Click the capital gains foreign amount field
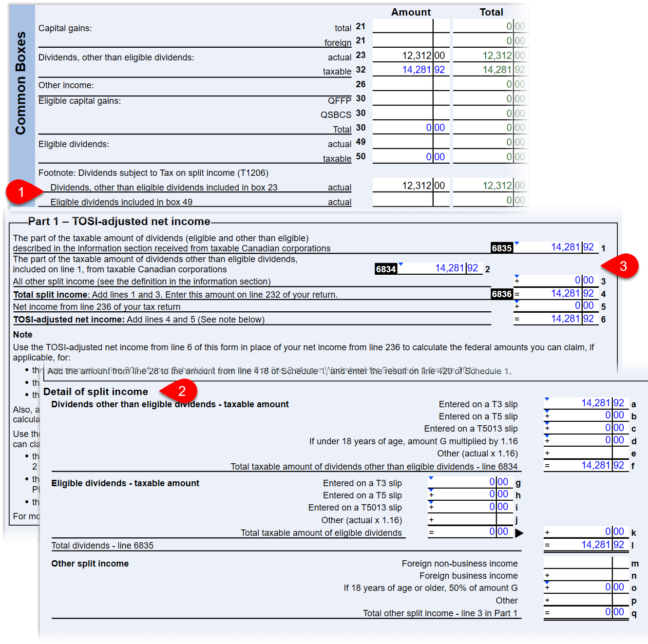648x644 pixels. (411, 40)
